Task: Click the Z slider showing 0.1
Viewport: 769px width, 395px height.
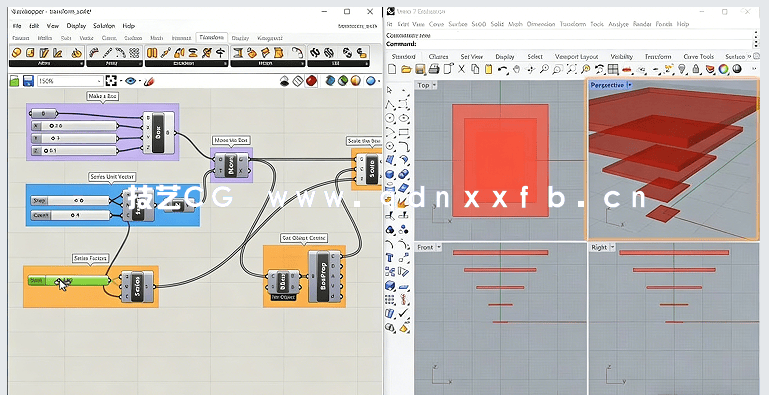Action: (75, 151)
